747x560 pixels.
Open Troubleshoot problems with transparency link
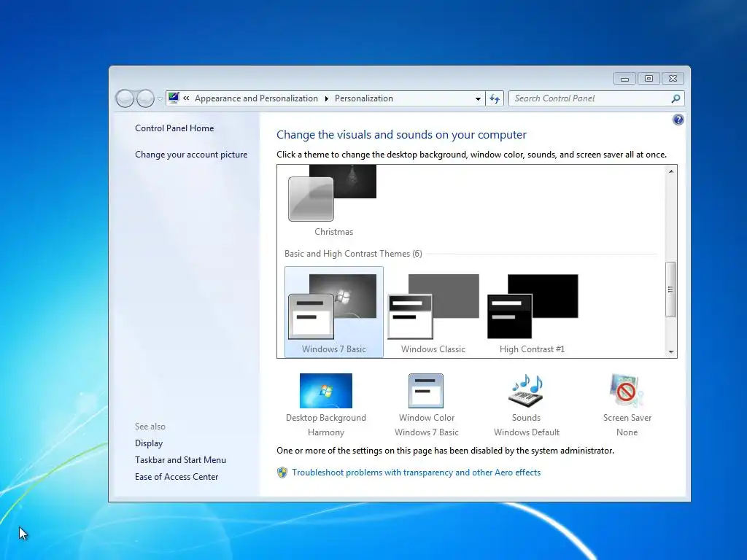click(x=417, y=472)
